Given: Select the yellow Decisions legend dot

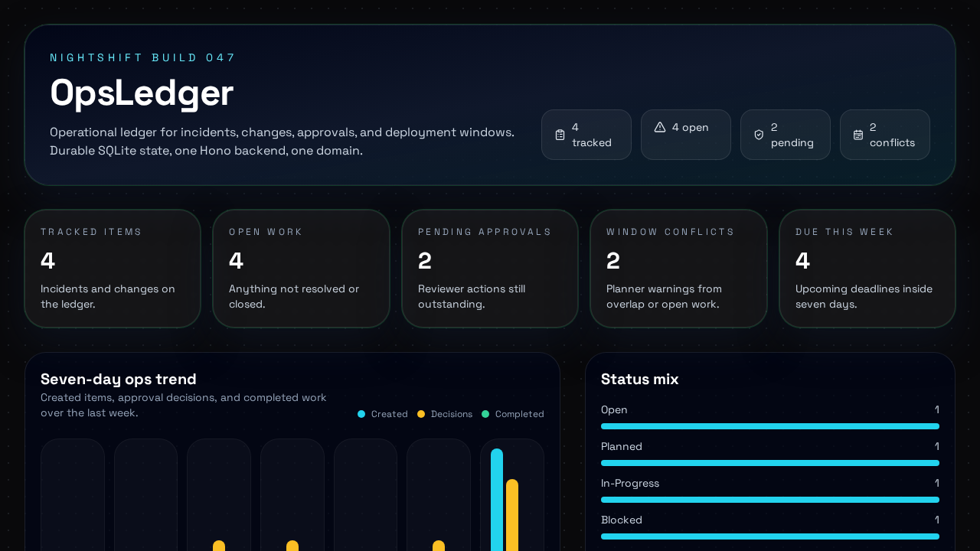Looking at the screenshot, I should 420,413.
